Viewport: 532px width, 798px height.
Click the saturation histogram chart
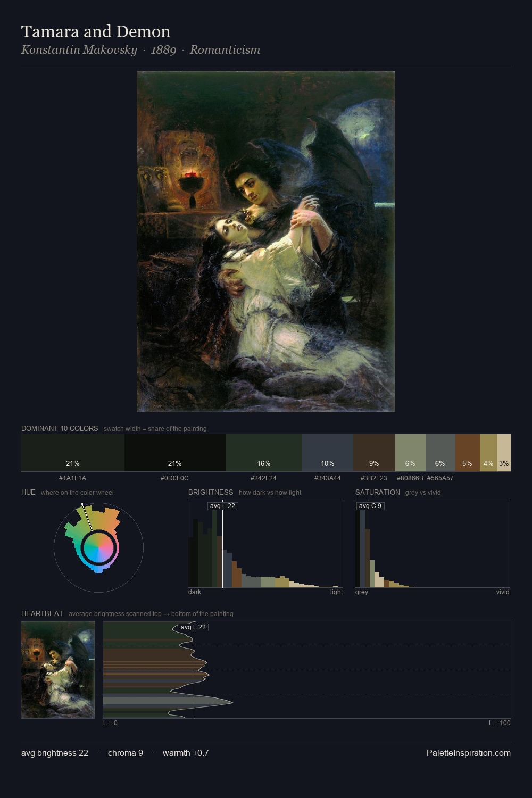coord(433,544)
